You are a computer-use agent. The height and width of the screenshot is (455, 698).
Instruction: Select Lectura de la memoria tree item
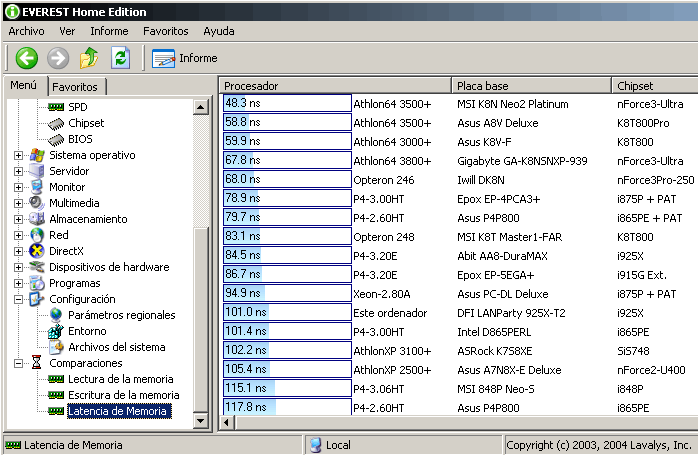[x=121, y=379]
